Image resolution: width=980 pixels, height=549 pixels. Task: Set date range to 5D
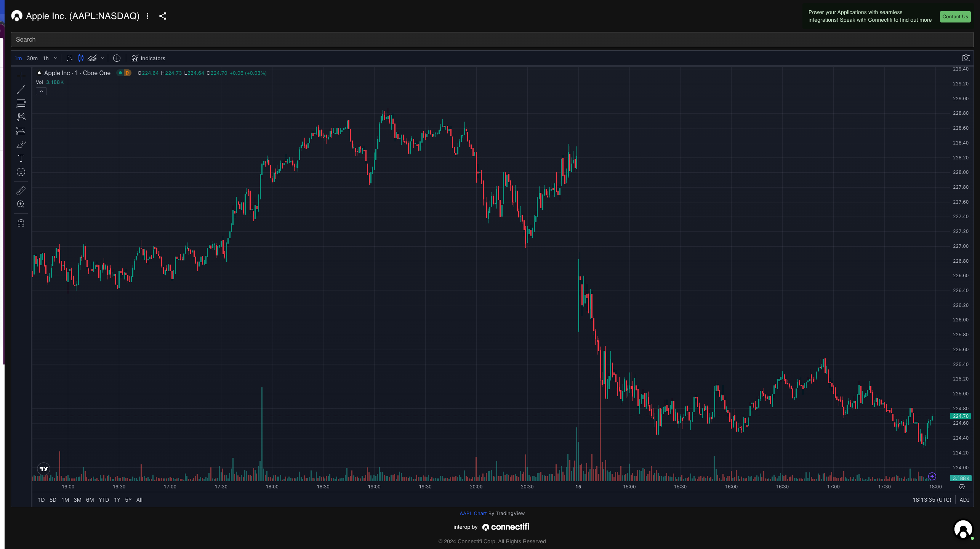pos(53,500)
